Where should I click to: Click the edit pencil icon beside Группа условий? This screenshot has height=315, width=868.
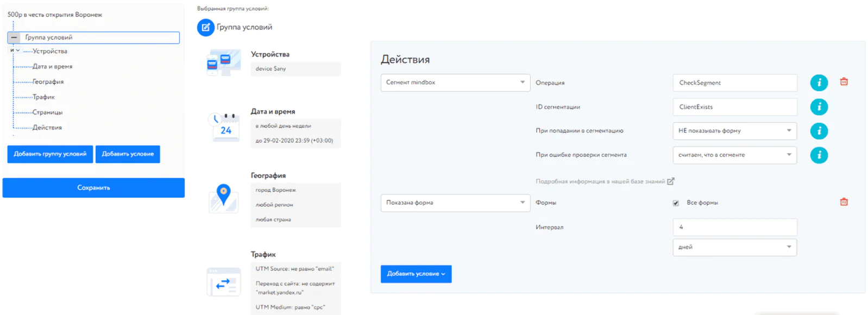(x=205, y=27)
